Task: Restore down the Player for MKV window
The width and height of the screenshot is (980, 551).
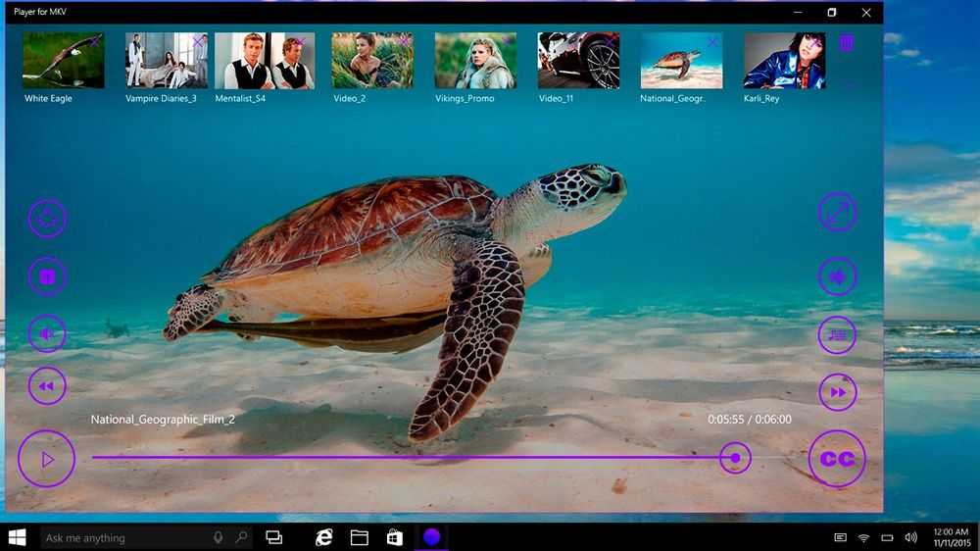Action: (832, 12)
